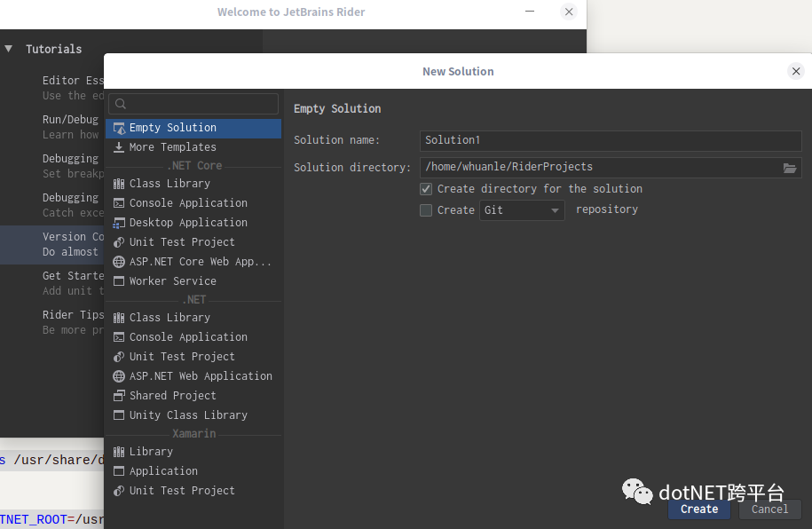Click the Solution name text field

coord(610,140)
